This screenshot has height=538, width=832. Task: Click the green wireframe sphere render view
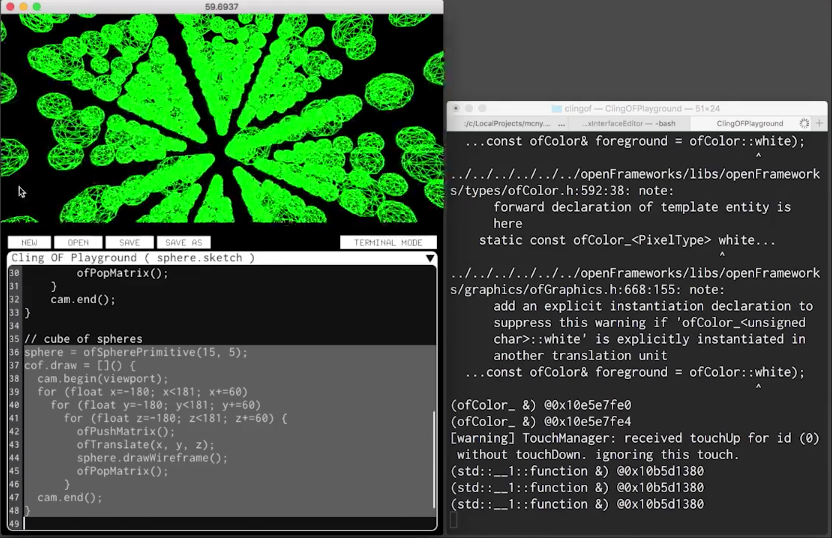222,118
